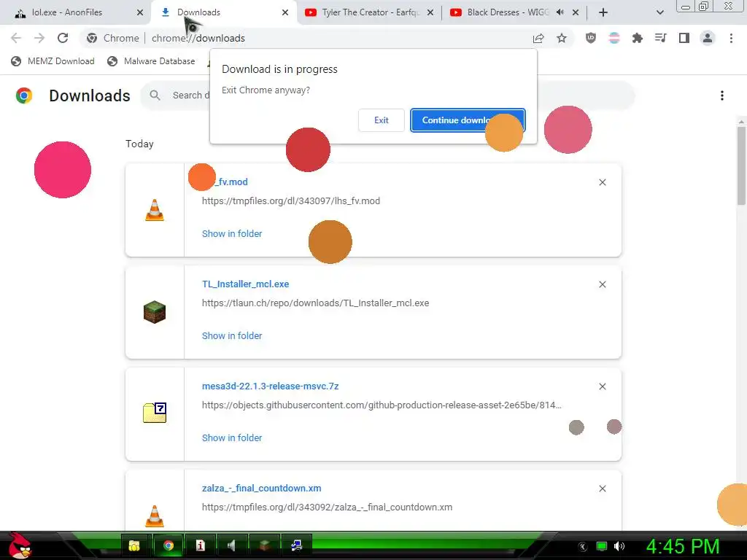Click the githubusercontent mesa3d URL text
Image resolution: width=747 pixels, height=560 pixels.
(382, 405)
